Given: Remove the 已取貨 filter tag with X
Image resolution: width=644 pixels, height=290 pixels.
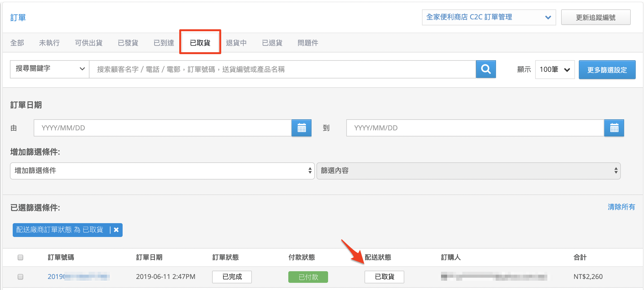Looking at the screenshot, I should [x=116, y=230].
